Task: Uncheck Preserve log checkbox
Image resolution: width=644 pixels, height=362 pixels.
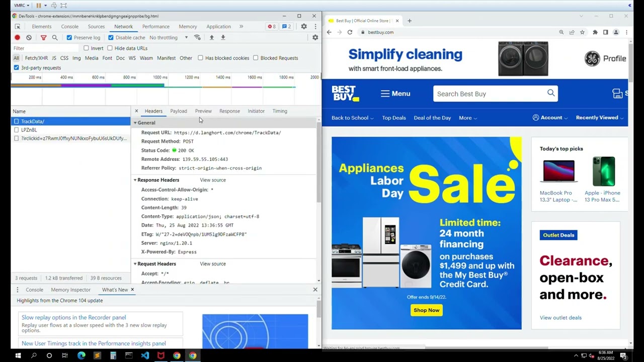Action: (x=69, y=38)
